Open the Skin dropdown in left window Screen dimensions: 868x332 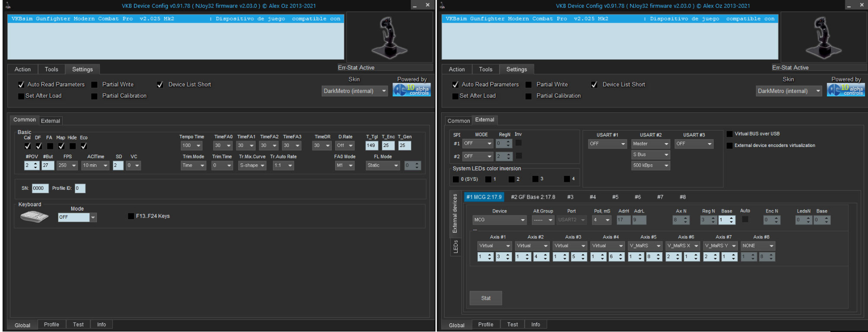(x=355, y=91)
